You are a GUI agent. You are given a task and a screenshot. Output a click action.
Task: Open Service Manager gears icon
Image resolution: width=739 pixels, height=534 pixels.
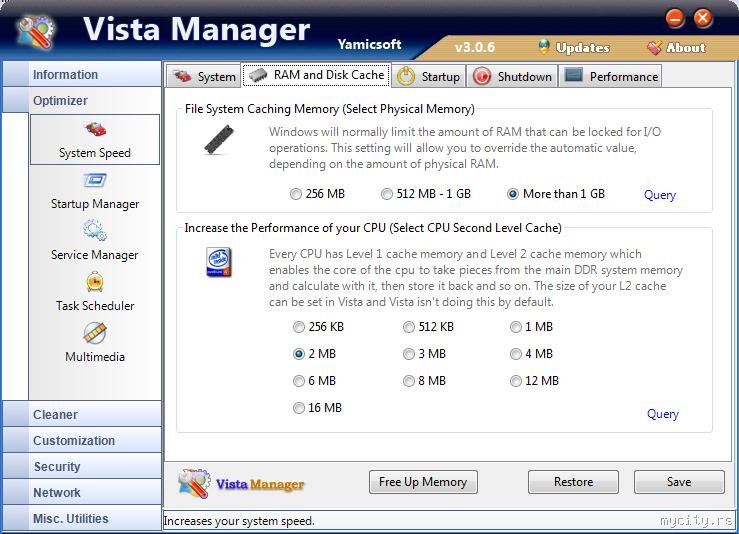tap(95, 230)
